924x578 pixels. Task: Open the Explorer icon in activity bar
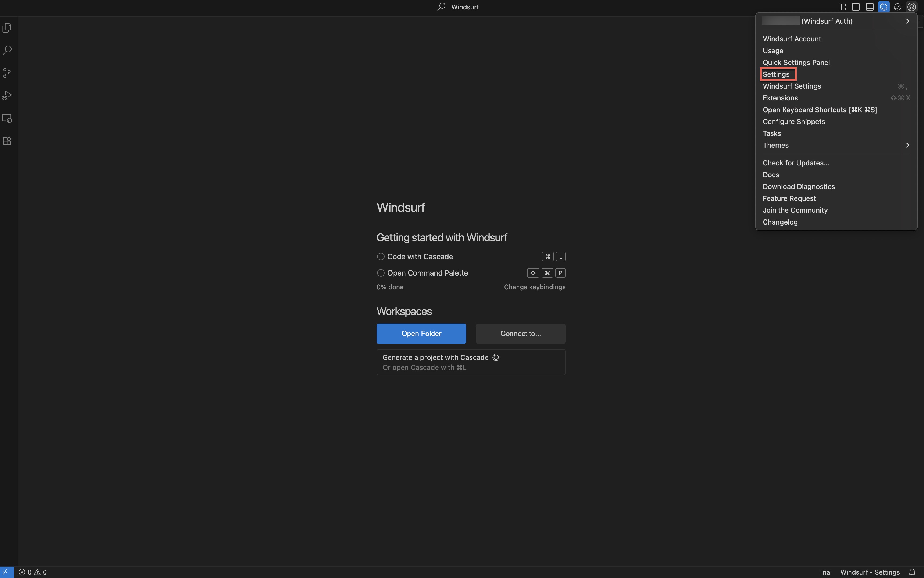point(7,28)
